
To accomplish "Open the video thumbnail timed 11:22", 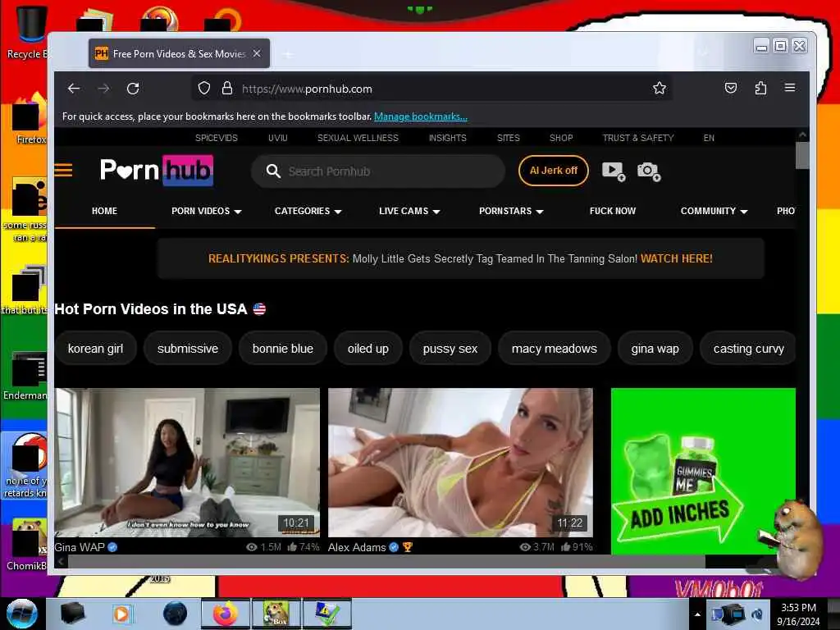I will coord(460,463).
